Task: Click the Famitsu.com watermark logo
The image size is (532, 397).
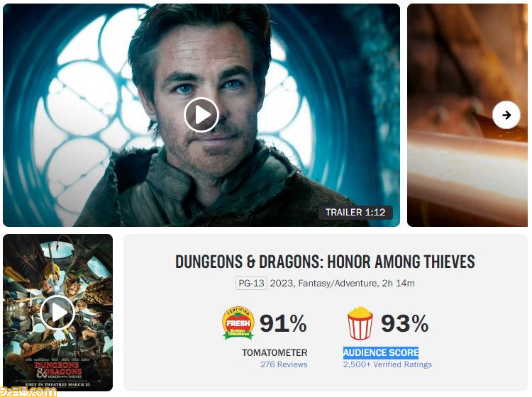Action: [x=28, y=391]
